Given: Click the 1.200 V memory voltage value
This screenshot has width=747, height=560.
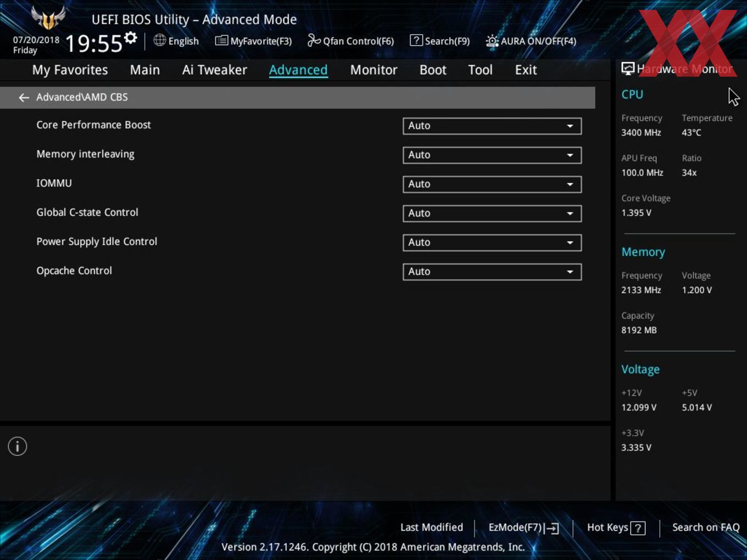Looking at the screenshot, I should point(697,290).
